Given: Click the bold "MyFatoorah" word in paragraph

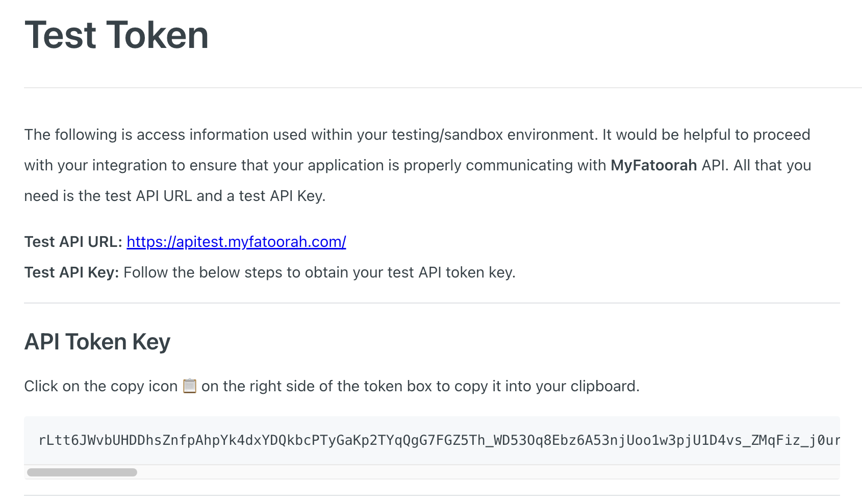Looking at the screenshot, I should (653, 165).
